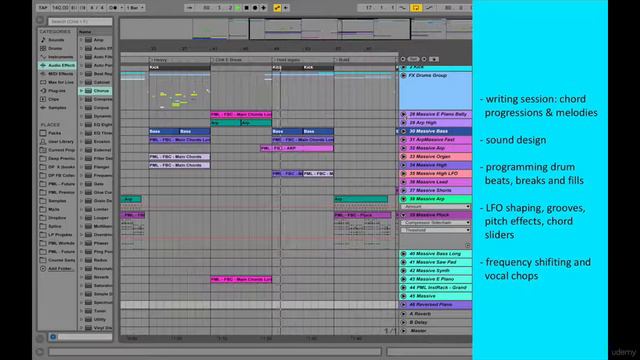Screen dimensions: 640x360
Task: Jump to the Build locator
Action: point(342,60)
